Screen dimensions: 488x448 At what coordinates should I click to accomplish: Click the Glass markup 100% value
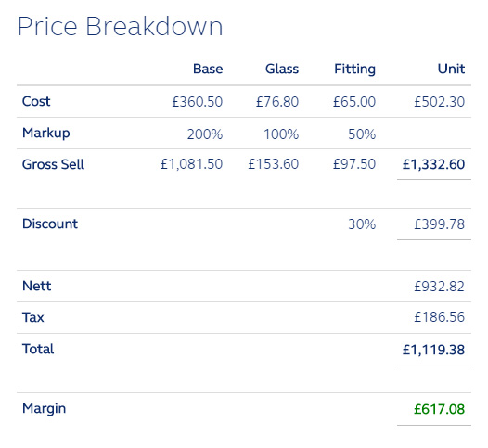(x=281, y=134)
